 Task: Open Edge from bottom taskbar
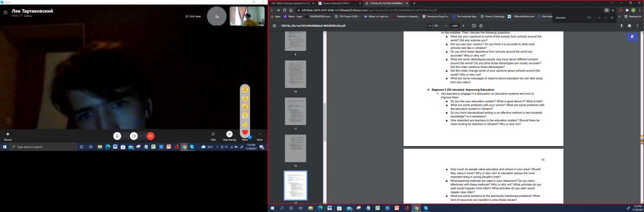coord(320,207)
